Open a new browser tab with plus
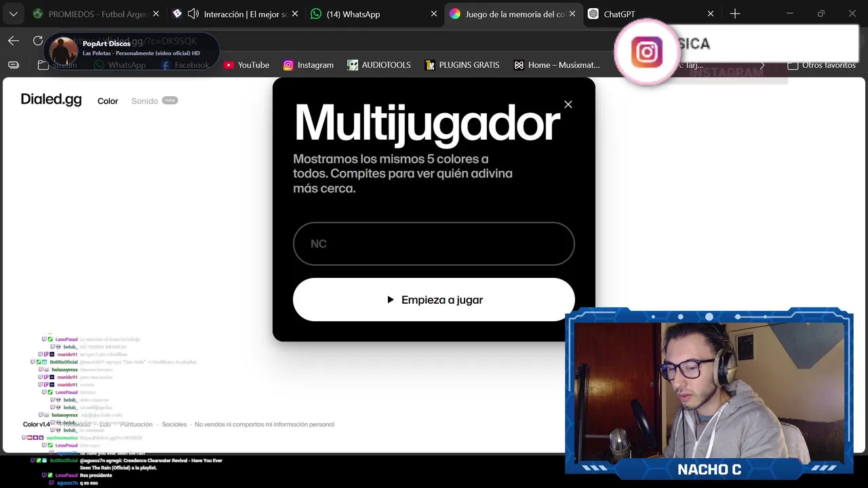Screen dimensions: 868x488 [735, 14]
